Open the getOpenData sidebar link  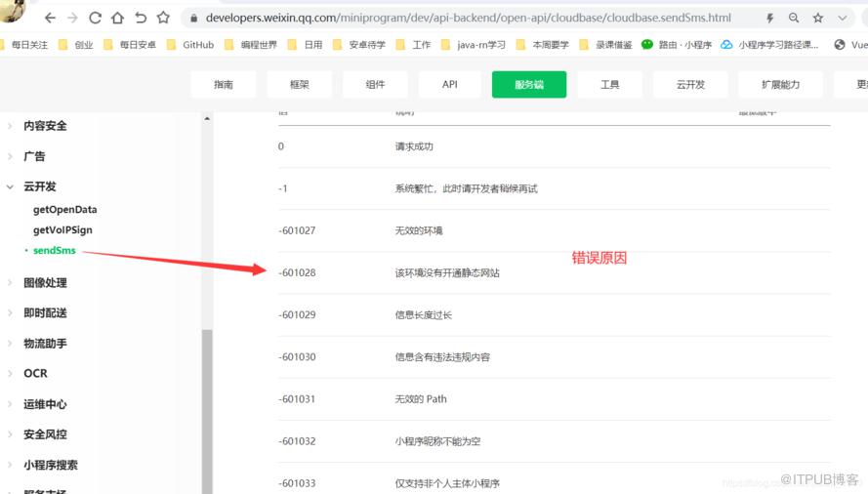(x=64, y=210)
